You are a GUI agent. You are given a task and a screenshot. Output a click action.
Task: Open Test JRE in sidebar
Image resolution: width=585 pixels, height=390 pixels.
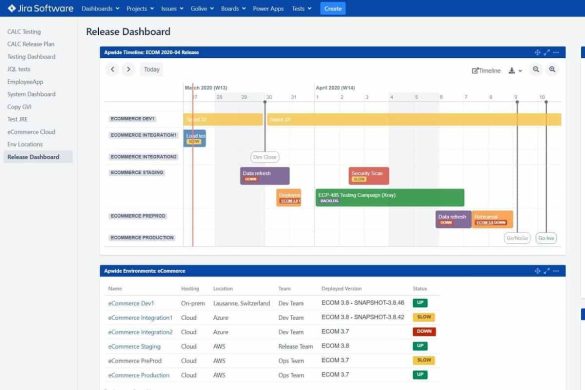click(18, 119)
